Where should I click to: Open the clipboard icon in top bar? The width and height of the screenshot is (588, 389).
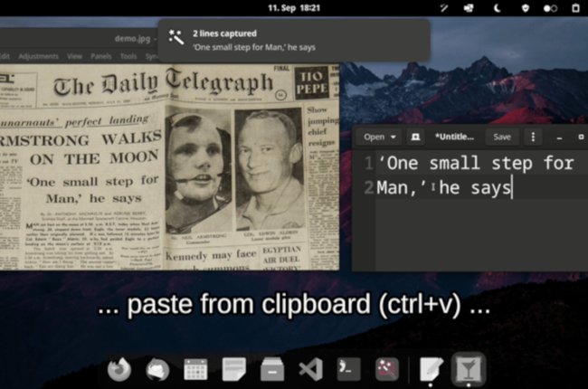click(575, 8)
